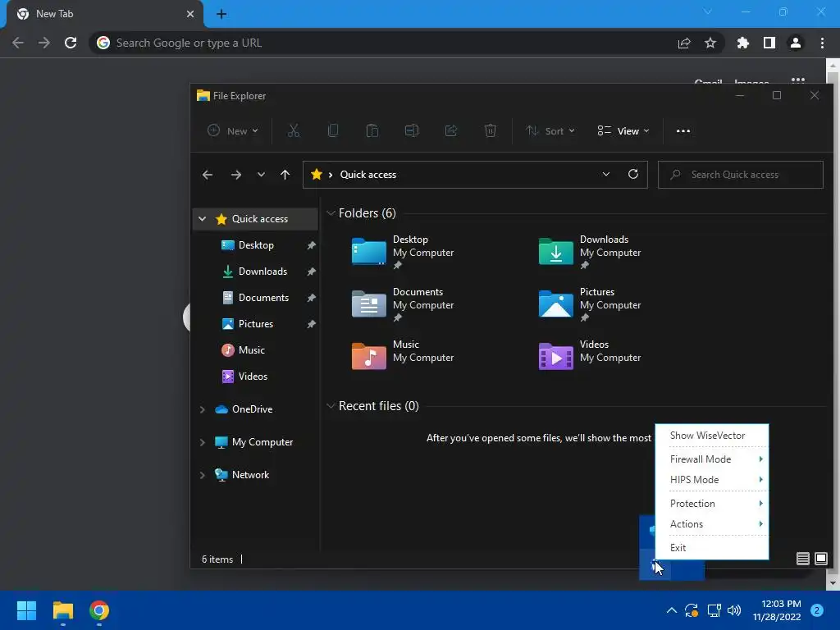The height and width of the screenshot is (630, 840).
Task: Click the Search Quick access field
Action: [x=741, y=175]
